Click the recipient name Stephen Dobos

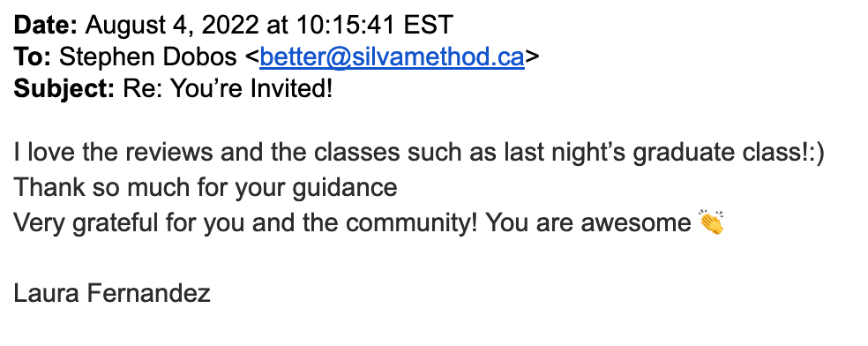(148, 57)
